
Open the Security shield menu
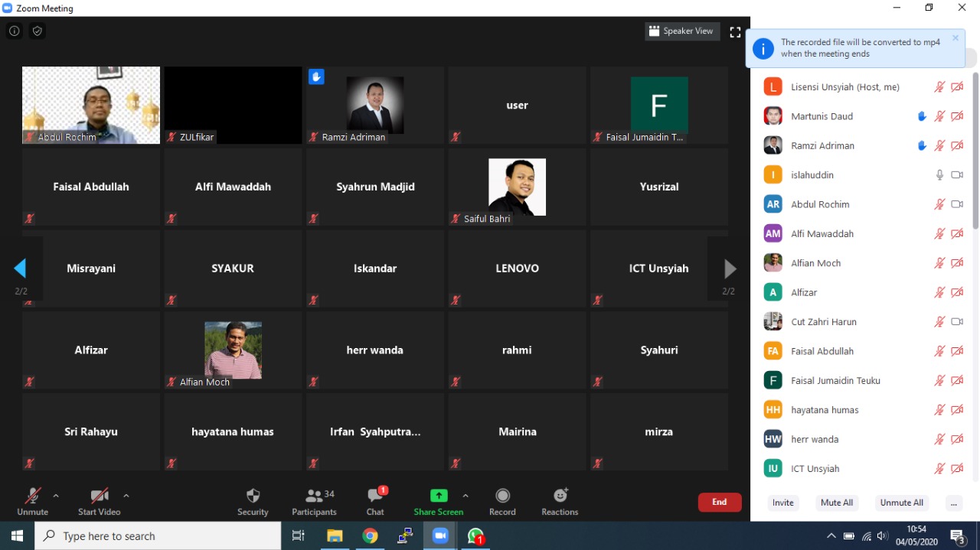click(x=253, y=496)
